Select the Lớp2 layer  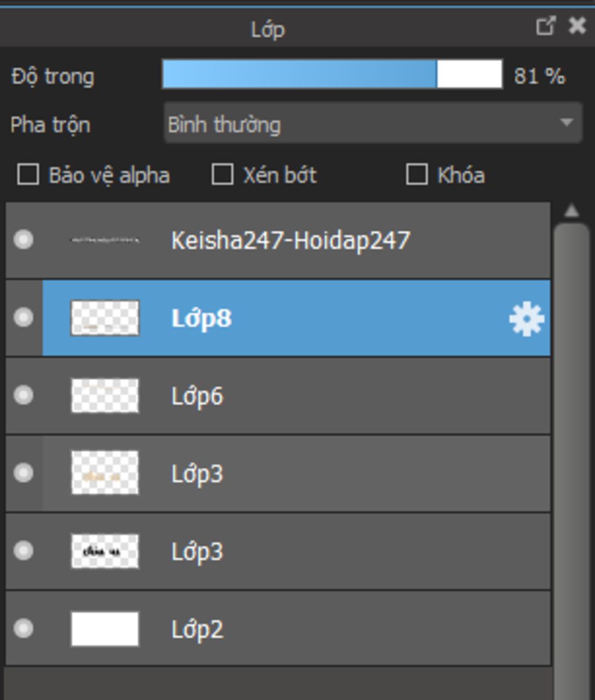pyautogui.click(x=278, y=629)
